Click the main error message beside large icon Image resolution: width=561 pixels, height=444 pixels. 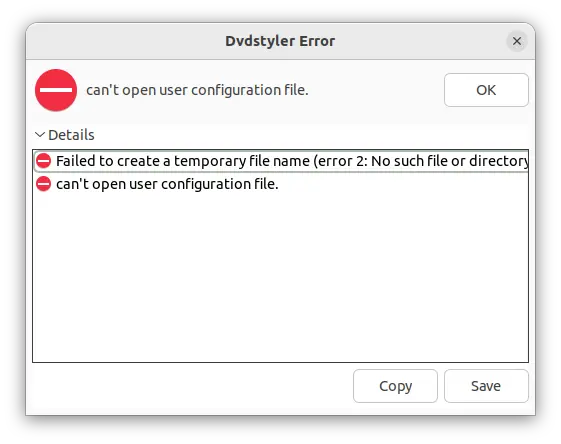tap(197, 90)
